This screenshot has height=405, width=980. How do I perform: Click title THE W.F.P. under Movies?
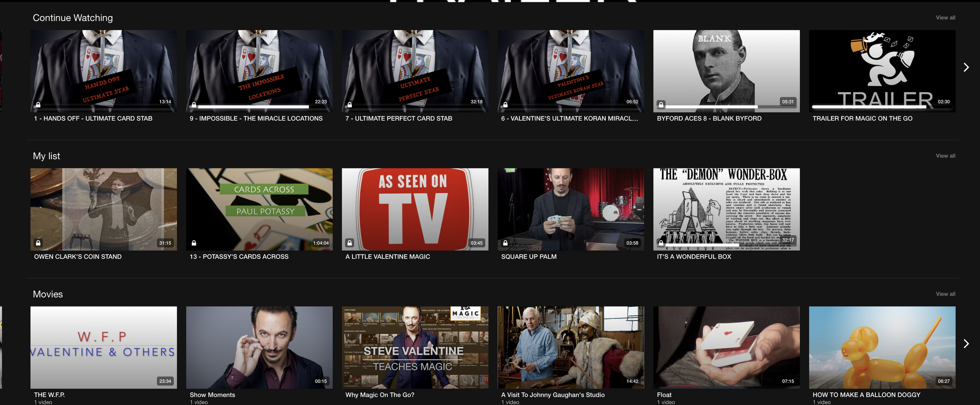(49, 395)
